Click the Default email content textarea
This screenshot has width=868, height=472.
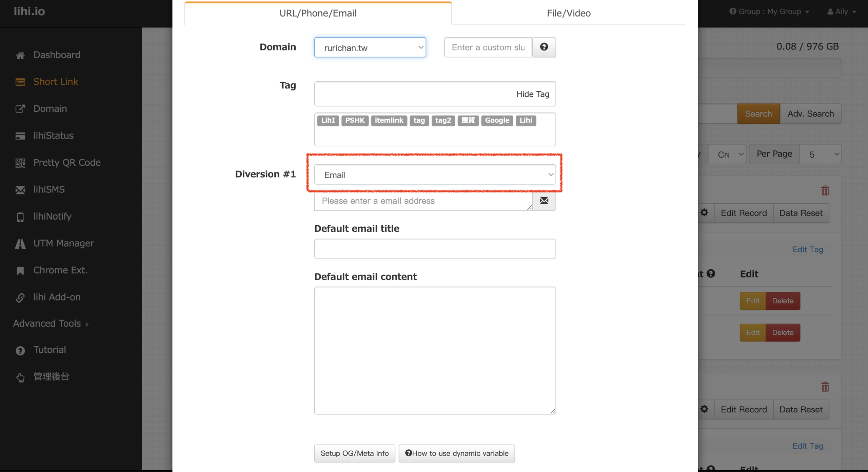click(435, 350)
